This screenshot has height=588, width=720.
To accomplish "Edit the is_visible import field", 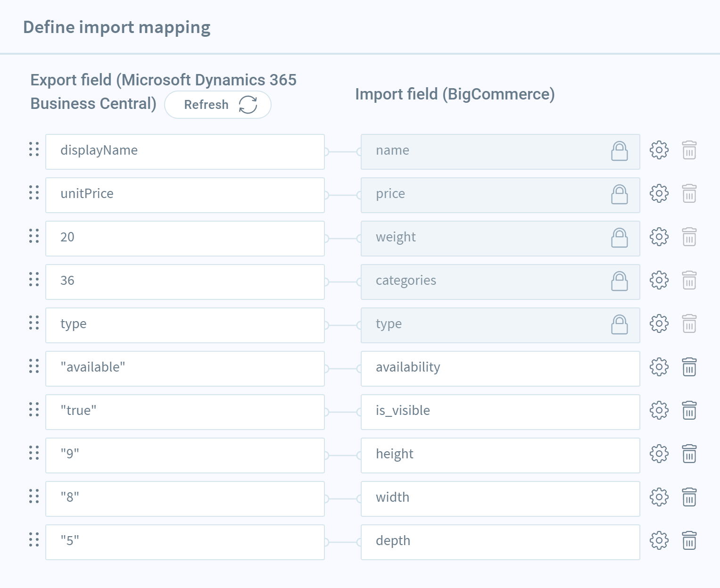I will (500, 412).
